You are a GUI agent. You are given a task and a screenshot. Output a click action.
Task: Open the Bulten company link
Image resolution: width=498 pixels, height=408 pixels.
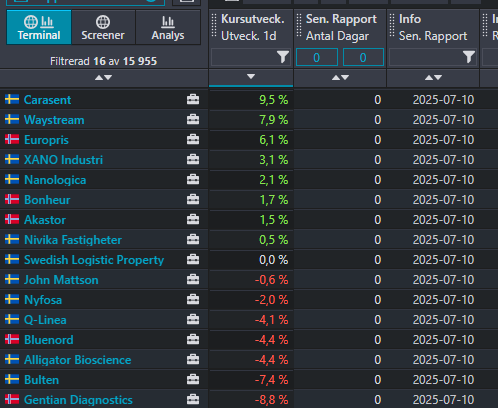[41, 380]
